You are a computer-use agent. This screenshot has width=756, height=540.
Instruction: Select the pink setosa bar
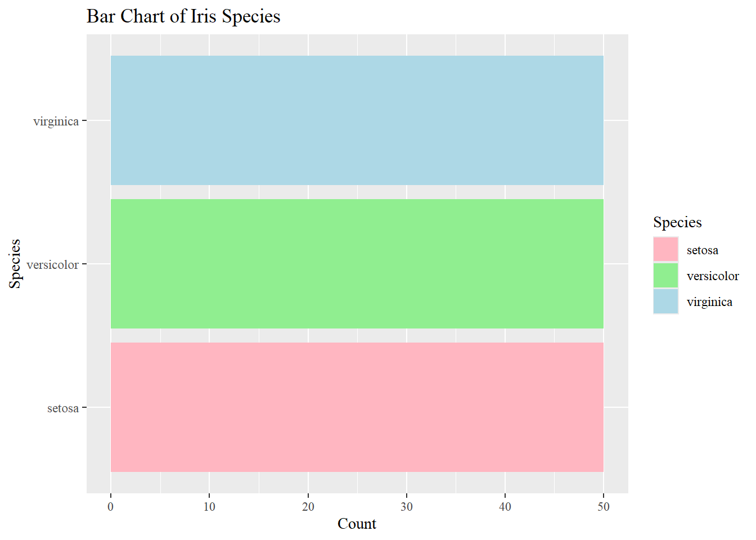357,407
